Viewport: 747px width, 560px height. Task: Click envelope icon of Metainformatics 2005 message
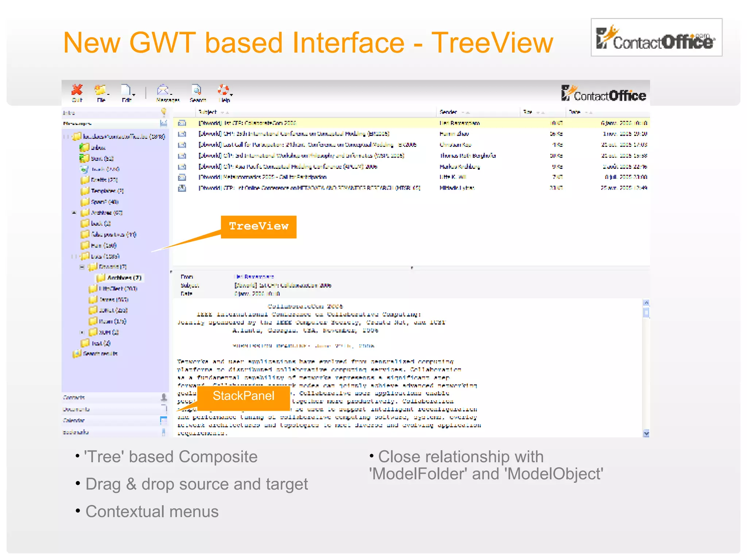pyautogui.click(x=182, y=177)
